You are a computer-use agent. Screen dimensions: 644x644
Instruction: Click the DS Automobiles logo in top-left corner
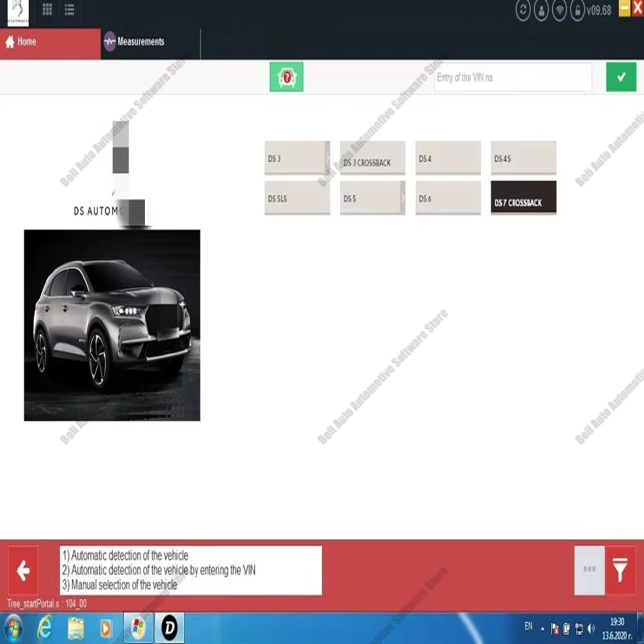[19, 12]
